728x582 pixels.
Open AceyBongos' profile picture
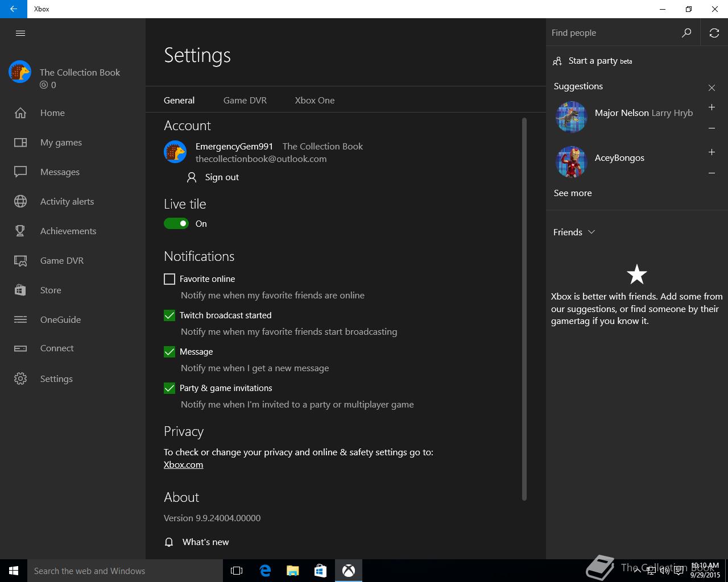tap(571, 162)
